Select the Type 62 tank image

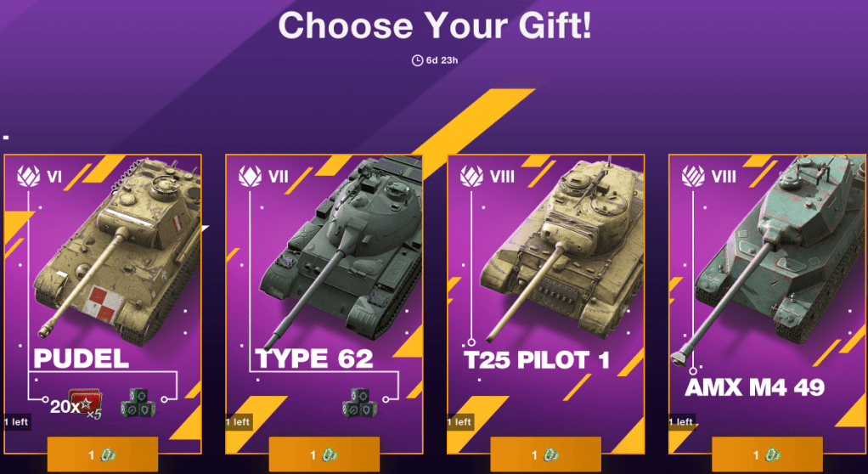341,249
